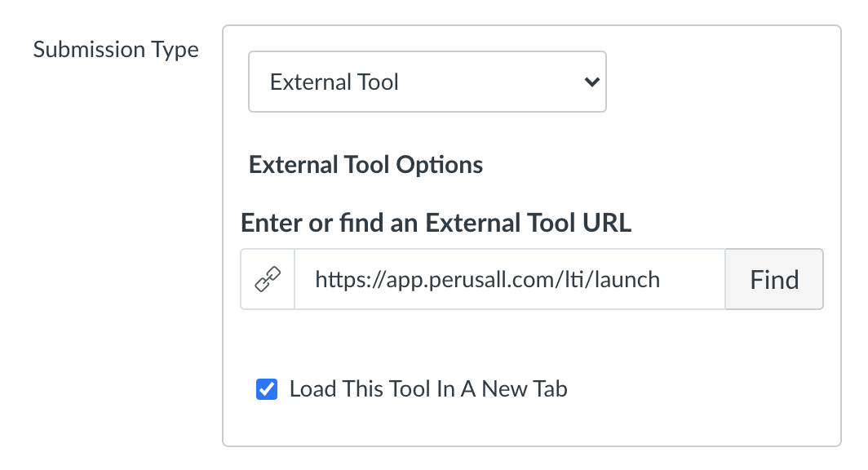
Task: Open the Submission Type dropdown
Action: click(x=427, y=82)
